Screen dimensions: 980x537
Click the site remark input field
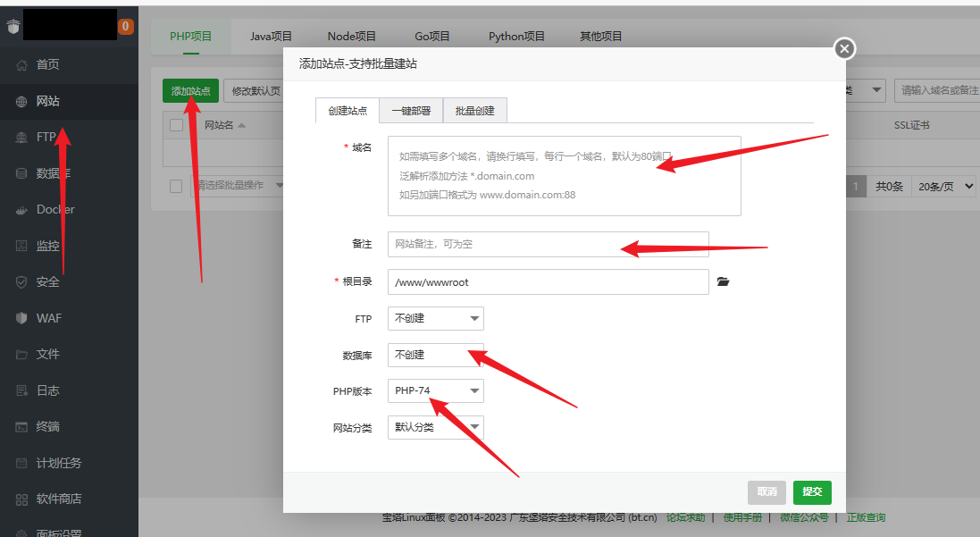pyautogui.click(x=548, y=244)
